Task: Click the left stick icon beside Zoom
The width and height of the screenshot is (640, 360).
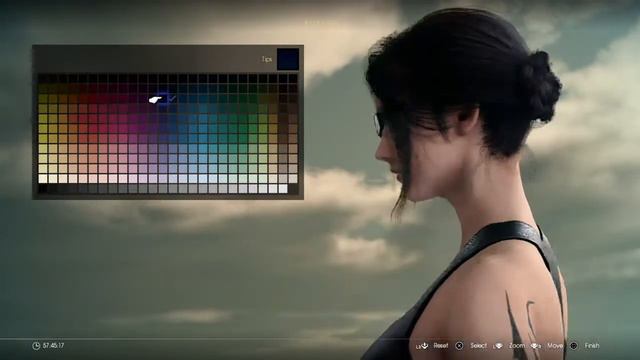Action: click(498, 346)
